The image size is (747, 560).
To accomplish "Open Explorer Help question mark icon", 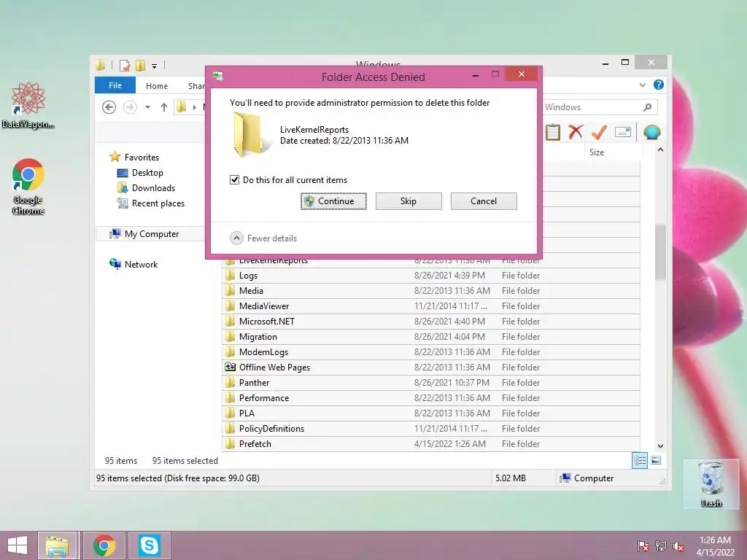I will tap(659, 85).
